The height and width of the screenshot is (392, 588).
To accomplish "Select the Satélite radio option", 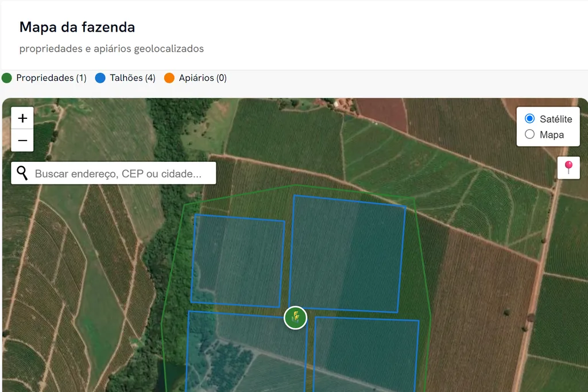I will pos(529,119).
